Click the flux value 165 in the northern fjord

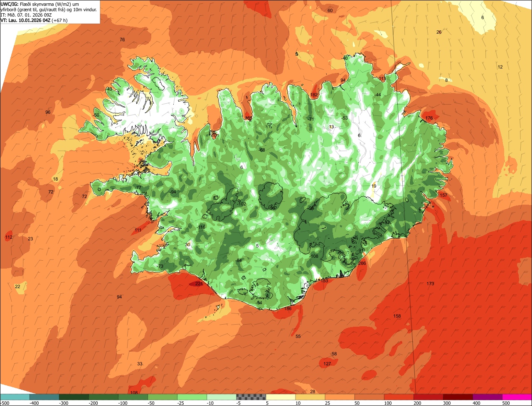[x=249, y=118]
